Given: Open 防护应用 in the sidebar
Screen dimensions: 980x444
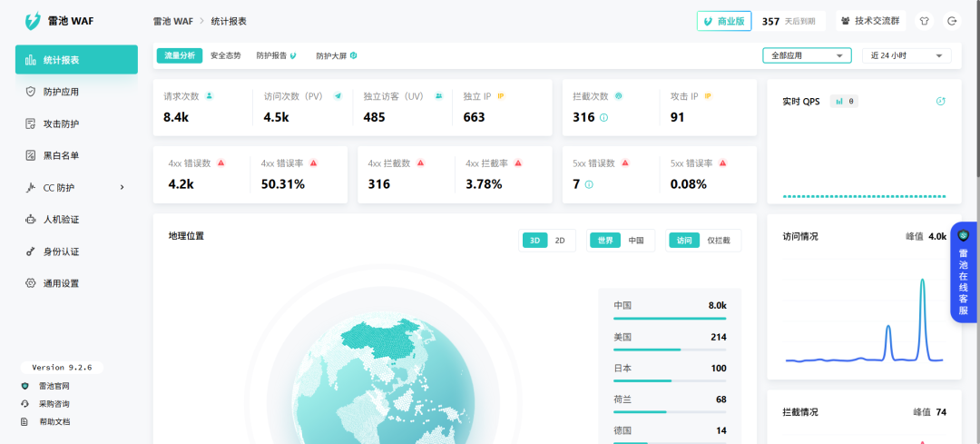Looking at the screenshot, I should pos(76,92).
